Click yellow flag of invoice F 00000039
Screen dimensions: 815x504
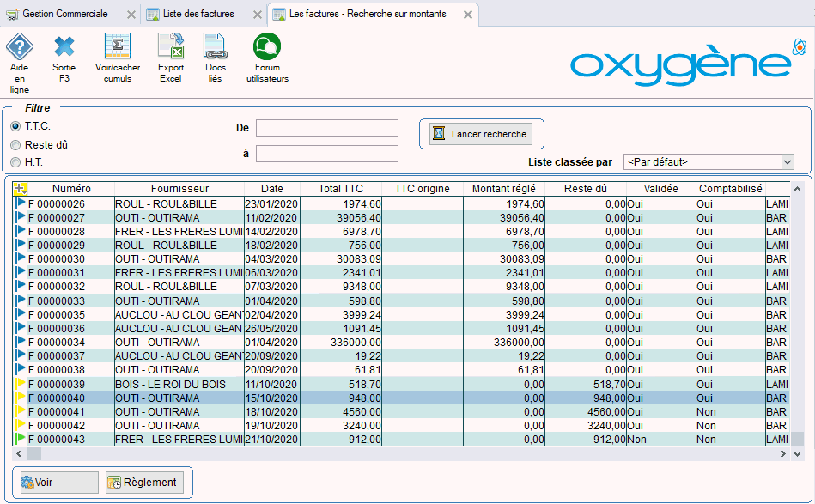tap(21, 384)
